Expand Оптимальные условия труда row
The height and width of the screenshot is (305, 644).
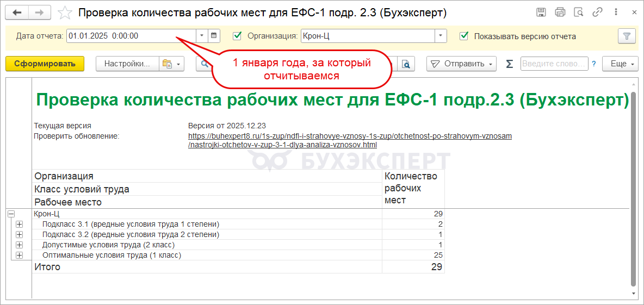coord(19,256)
